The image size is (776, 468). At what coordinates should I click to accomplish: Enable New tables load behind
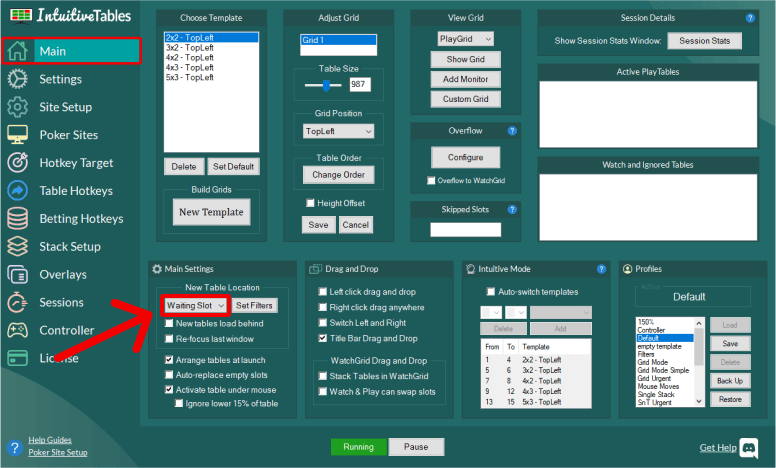169,323
